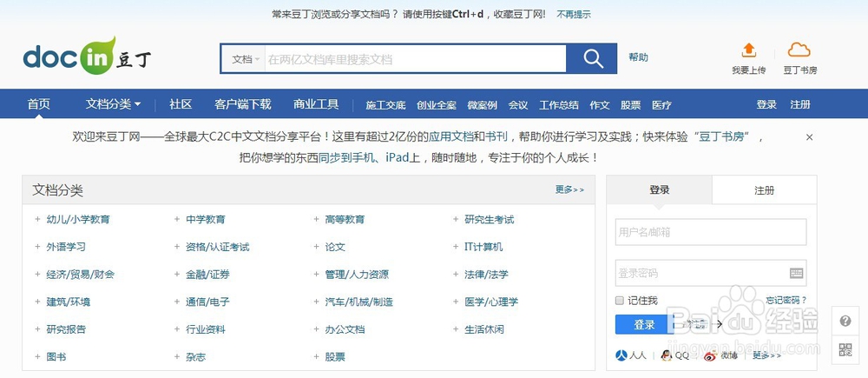
Task: Expand the 高等教育 category
Action: (317, 220)
